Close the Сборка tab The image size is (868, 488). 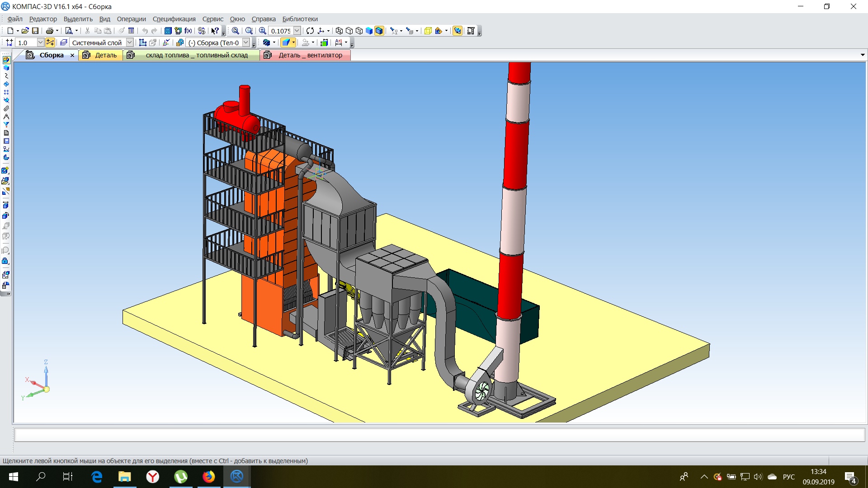click(72, 55)
